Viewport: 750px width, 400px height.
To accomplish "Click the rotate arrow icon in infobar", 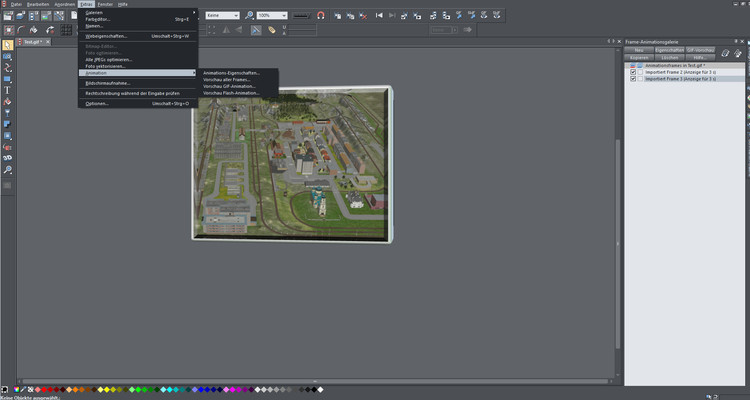I will 50,30.
